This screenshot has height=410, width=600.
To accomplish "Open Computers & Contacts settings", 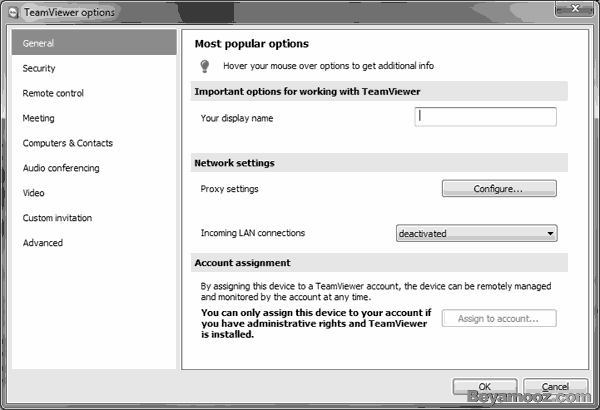I will (67, 143).
